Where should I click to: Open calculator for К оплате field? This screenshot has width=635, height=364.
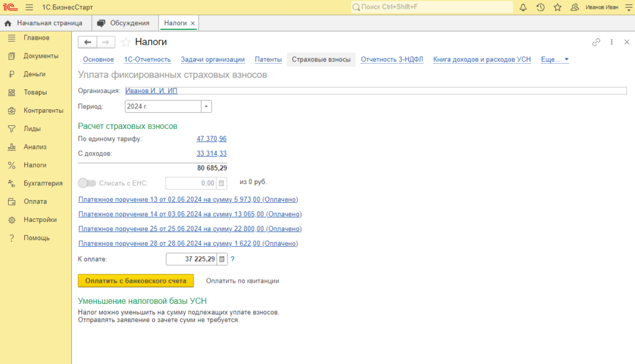pos(222,259)
